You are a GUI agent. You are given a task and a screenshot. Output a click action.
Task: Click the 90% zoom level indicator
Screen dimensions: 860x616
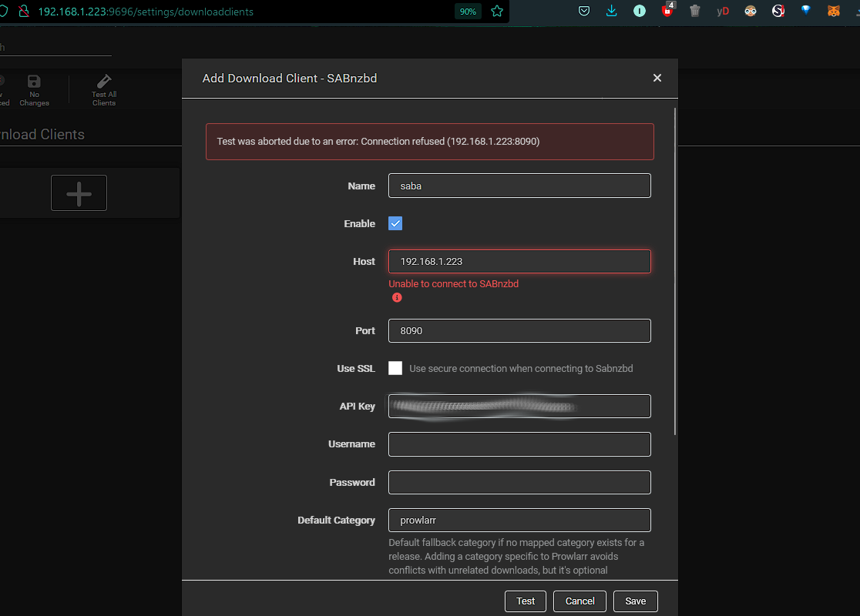[468, 12]
